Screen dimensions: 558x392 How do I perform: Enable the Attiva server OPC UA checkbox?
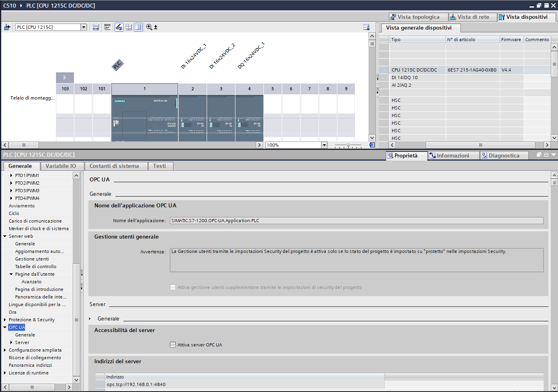(x=173, y=344)
